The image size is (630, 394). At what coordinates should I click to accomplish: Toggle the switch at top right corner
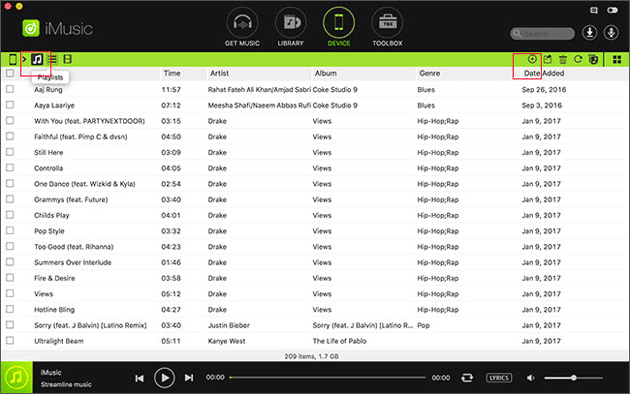coord(612,10)
